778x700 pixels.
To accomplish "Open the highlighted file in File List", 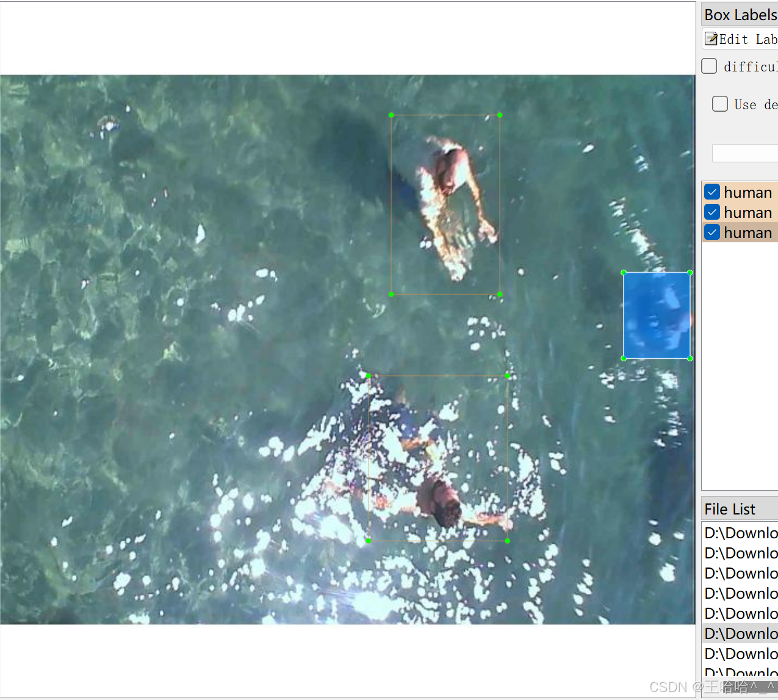I will (741, 633).
